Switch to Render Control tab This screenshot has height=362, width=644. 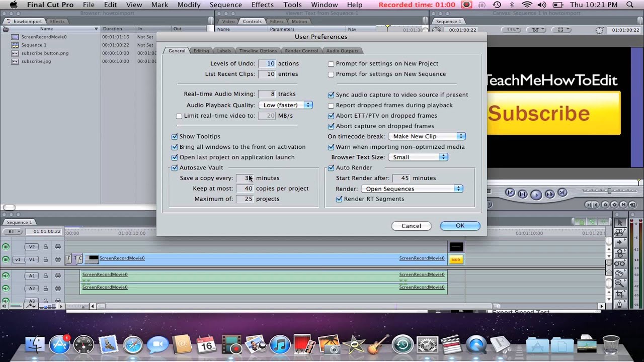click(301, 51)
